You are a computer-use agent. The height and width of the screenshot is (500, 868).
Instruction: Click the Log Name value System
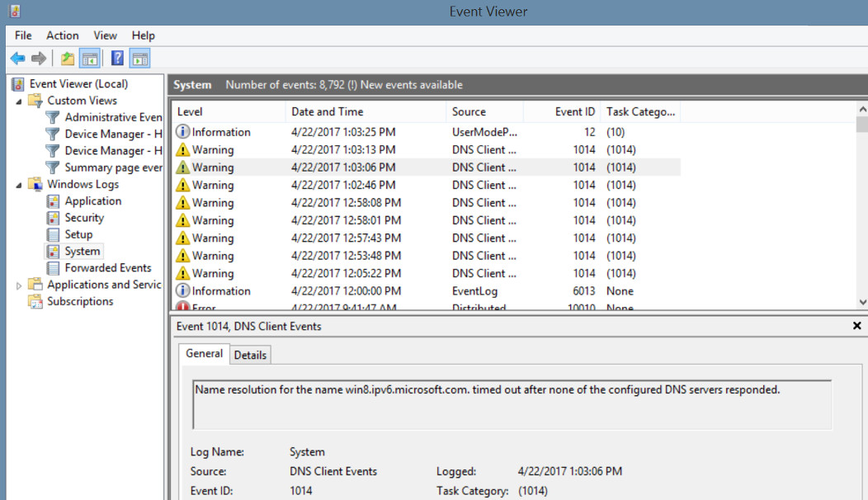pos(307,452)
